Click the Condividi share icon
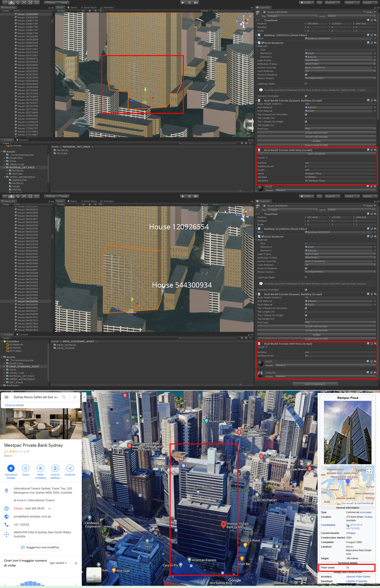This screenshot has height=588, width=380. (70, 468)
